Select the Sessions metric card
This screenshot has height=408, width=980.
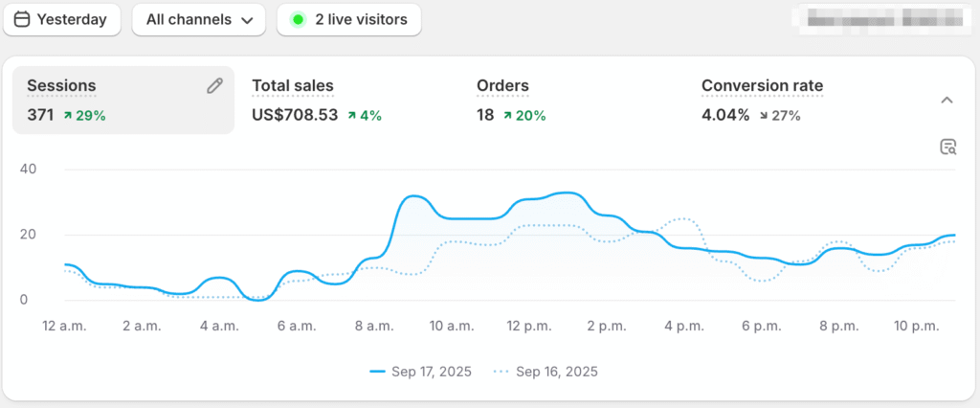122,100
